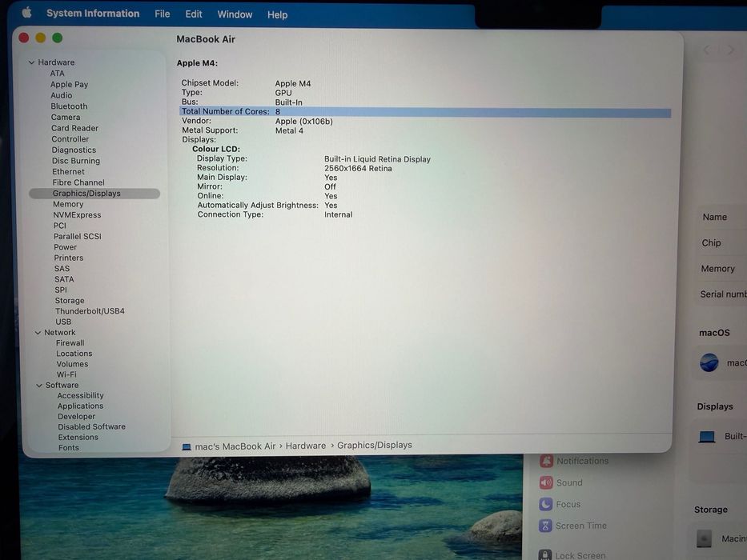Open the Edit menu

click(x=194, y=14)
